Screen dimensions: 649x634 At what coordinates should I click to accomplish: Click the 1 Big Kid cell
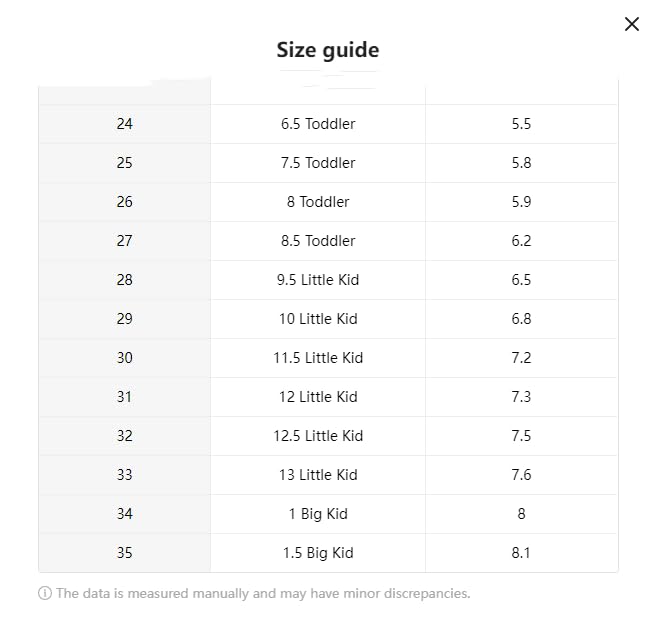tap(318, 514)
